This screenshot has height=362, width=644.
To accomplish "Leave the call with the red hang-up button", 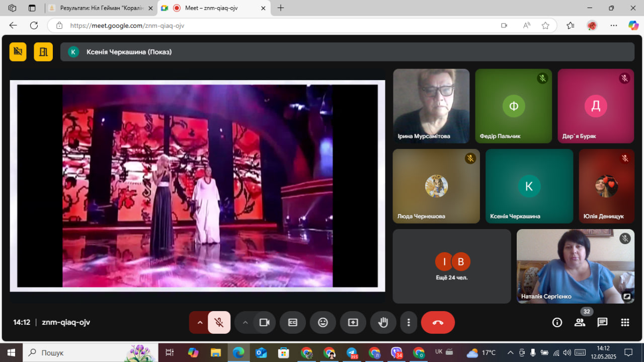I will click(x=438, y=323).
